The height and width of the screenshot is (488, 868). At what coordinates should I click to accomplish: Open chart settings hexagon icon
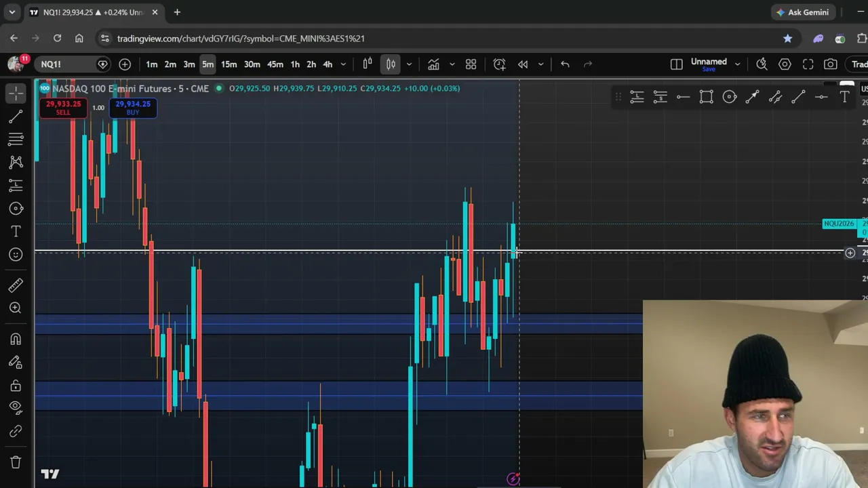point(785,64)
